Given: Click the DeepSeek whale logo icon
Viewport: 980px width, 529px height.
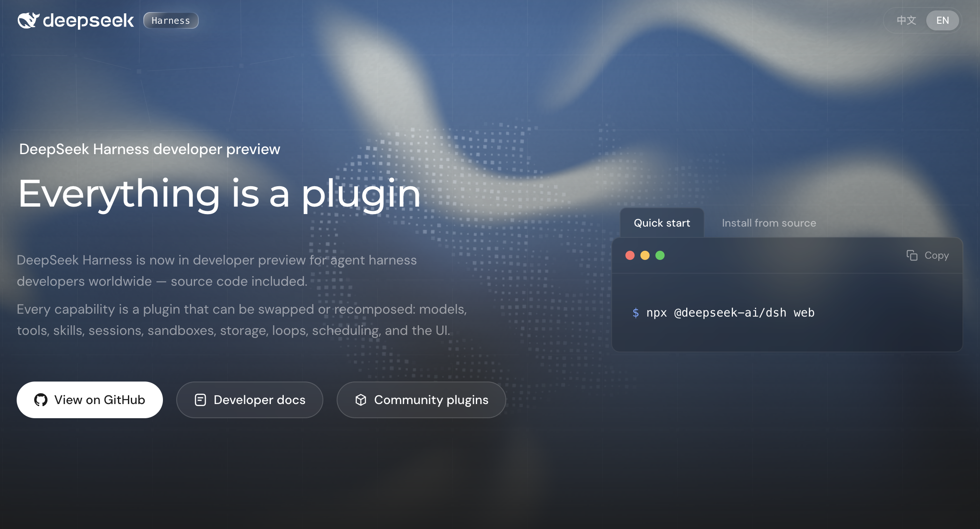Looking at the screenshot, I should (28, 20).
